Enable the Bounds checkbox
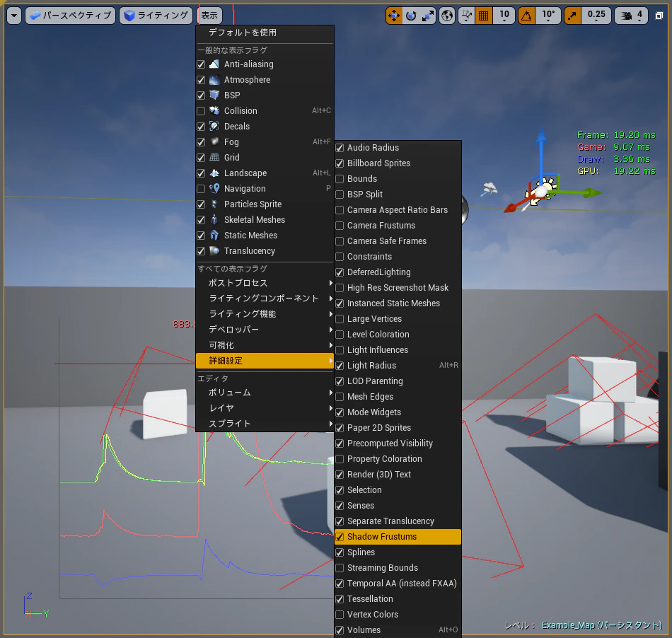 click(340, 179)
